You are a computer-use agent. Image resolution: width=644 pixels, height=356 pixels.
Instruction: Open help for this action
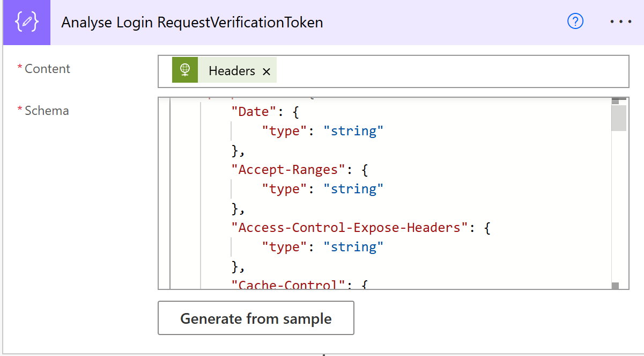[575, 21]
